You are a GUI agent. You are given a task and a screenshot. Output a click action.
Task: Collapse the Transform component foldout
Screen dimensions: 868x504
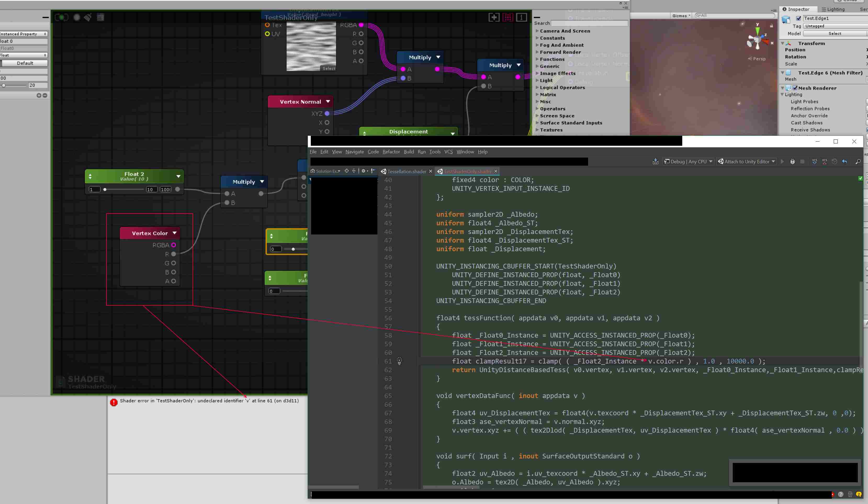coord(782,43)
